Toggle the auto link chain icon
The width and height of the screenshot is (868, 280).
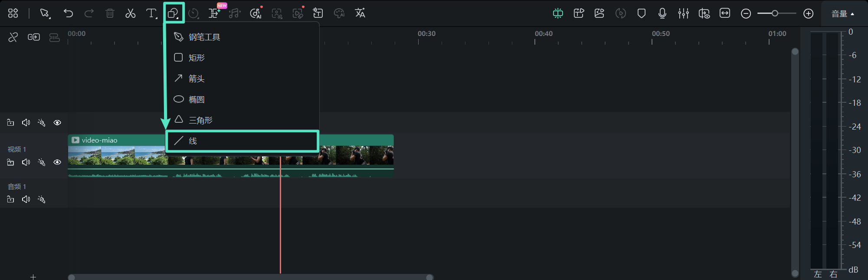pyautogui.click(x=34, y=37)
